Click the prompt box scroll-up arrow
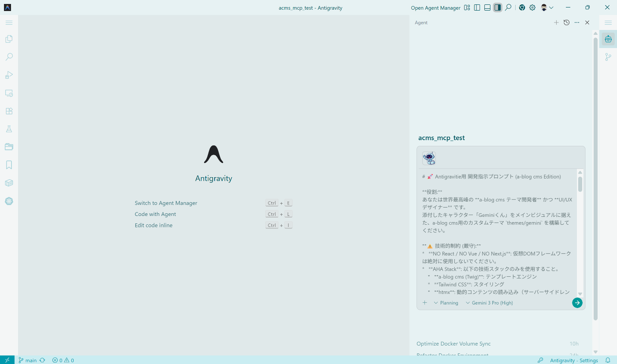This screenshot has height=364, width=617. pyautogui.click(x=580, y=172)
